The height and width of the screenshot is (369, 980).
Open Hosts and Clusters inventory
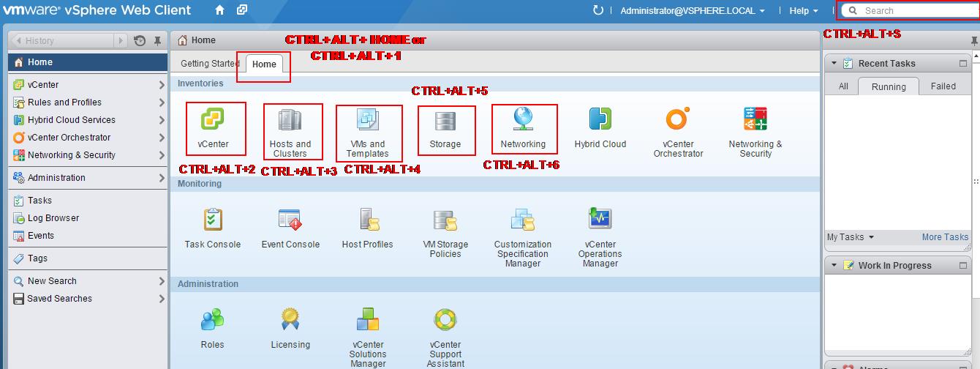pos(290,119)
